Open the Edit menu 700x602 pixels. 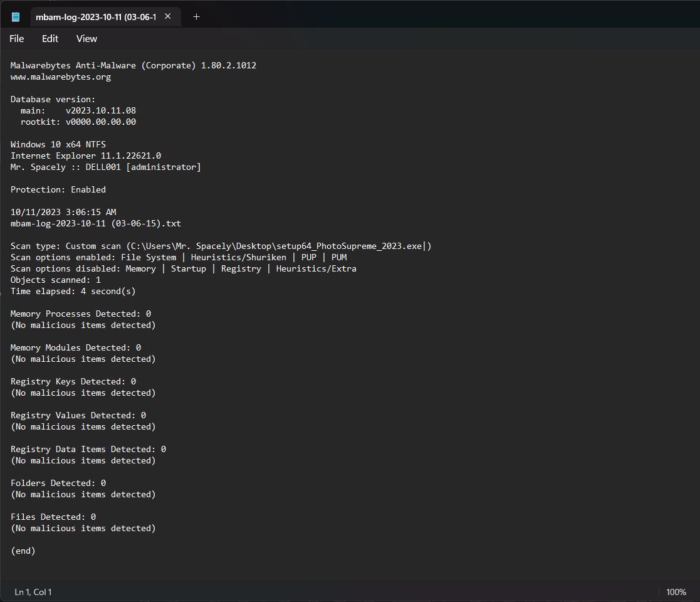coord(50,39)
